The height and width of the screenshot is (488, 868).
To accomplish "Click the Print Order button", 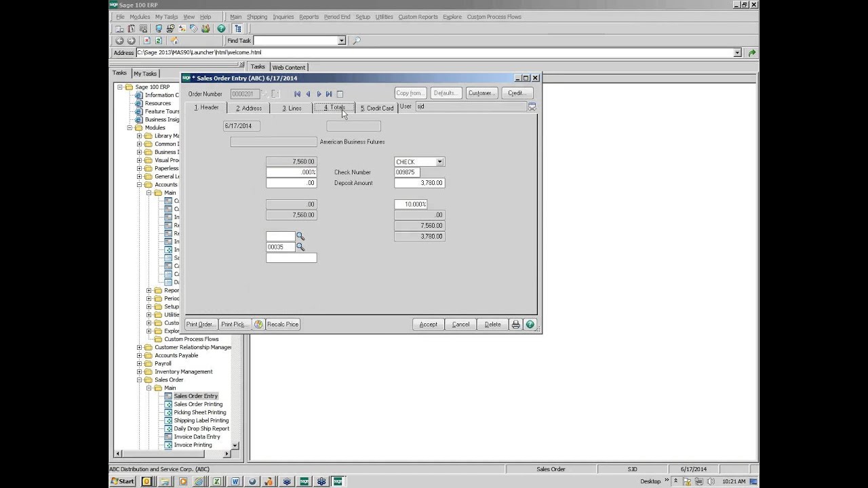I will tap(201, 325).
